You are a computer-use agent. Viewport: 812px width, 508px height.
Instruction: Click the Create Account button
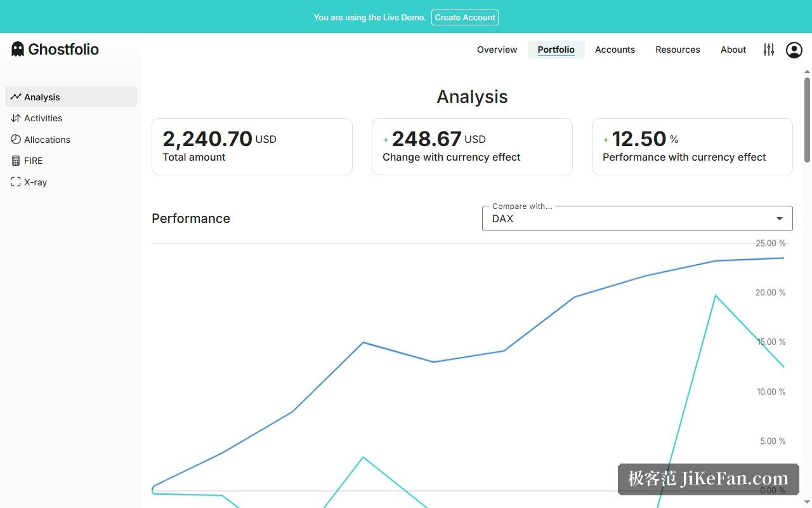[x=465, y=17]
